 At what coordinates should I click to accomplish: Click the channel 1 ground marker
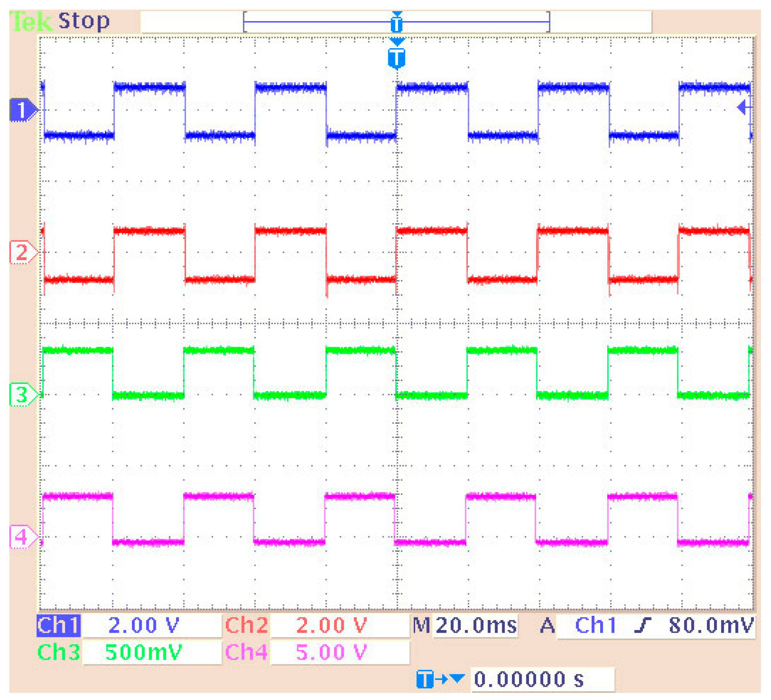[22, 110]
